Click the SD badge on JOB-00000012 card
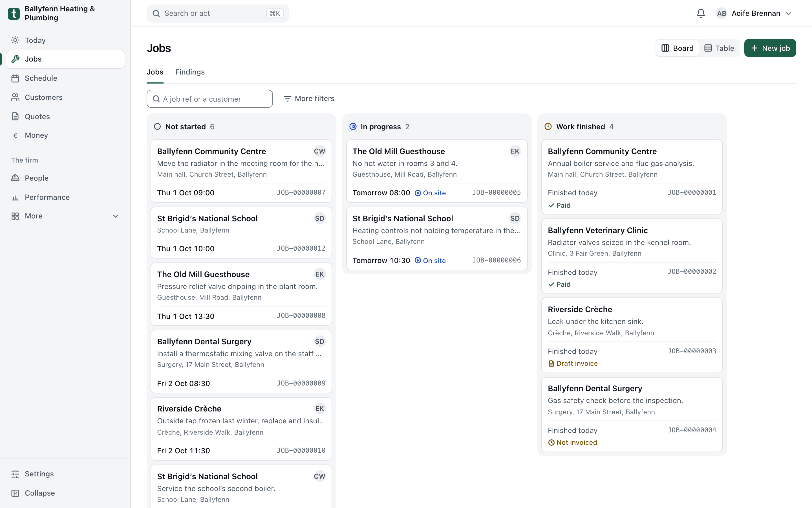This screenshot has width=812, height=508. pos(319,218)
